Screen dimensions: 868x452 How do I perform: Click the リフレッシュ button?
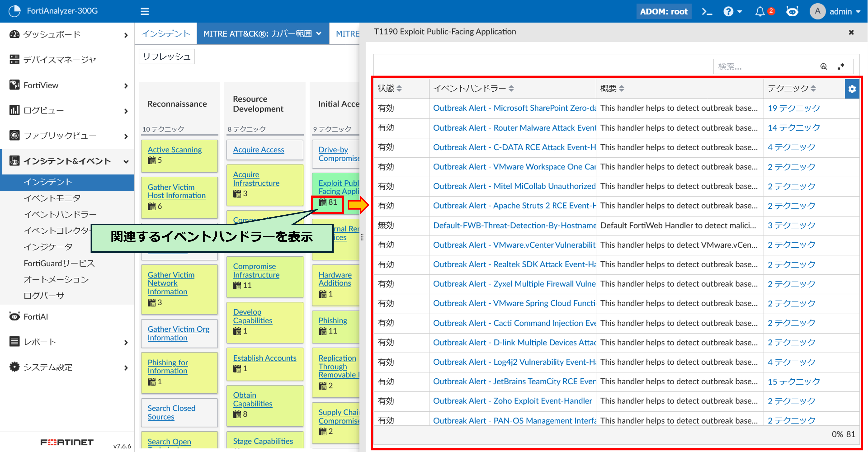point(167,57)
